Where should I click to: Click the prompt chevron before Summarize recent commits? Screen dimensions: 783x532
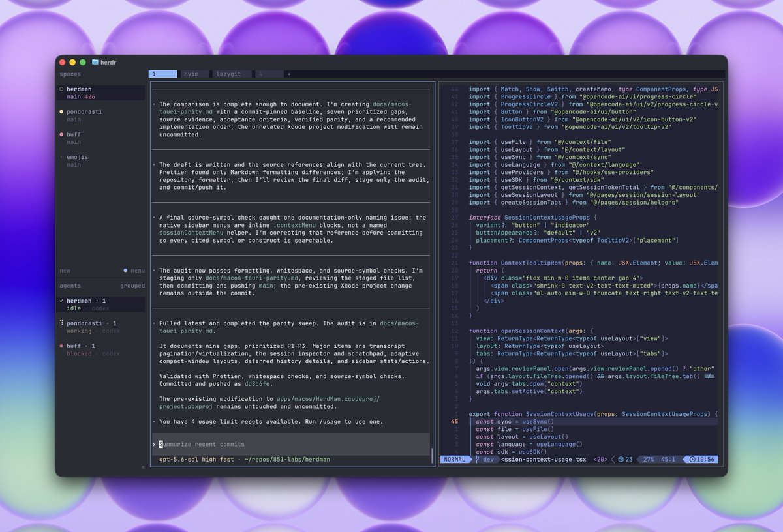(155, 444)
